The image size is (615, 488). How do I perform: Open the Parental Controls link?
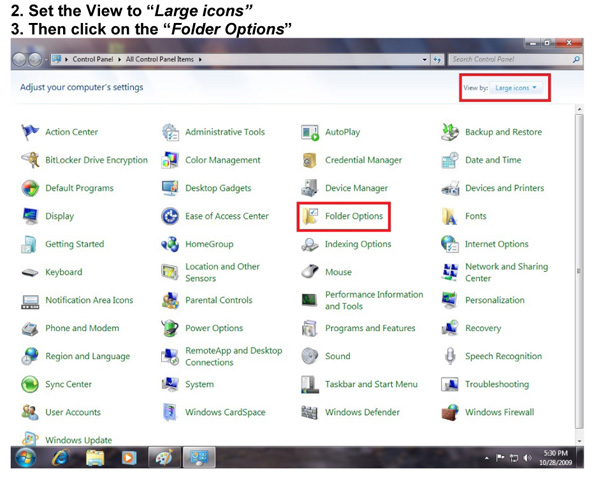pos(218,300)
